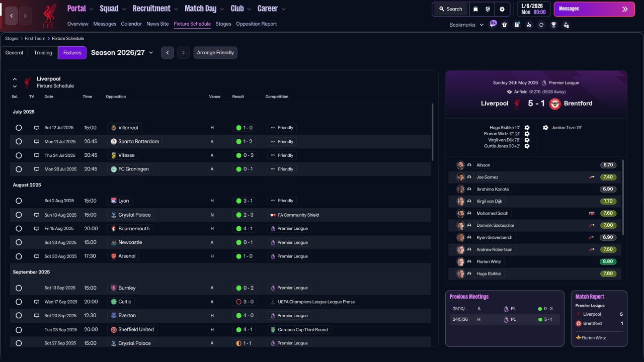This screenshot has width=644, height=362.
Task: Open the bookmark icon next to Search
Action: coord(476,9)
